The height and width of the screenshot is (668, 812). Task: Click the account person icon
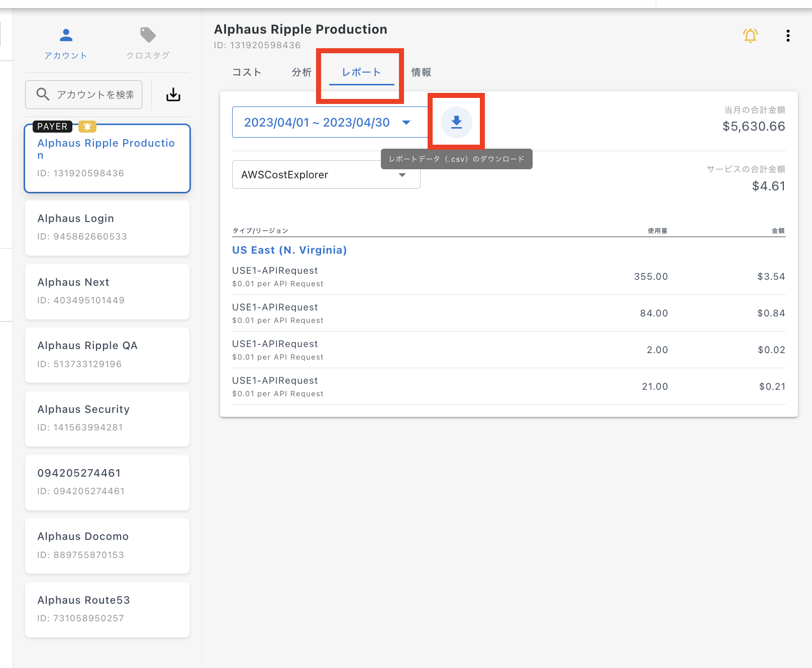(66, 35)
